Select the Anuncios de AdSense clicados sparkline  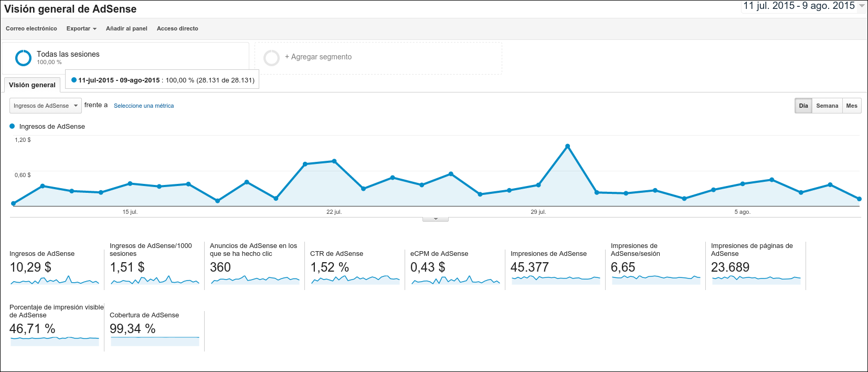[x=255, y=281]
